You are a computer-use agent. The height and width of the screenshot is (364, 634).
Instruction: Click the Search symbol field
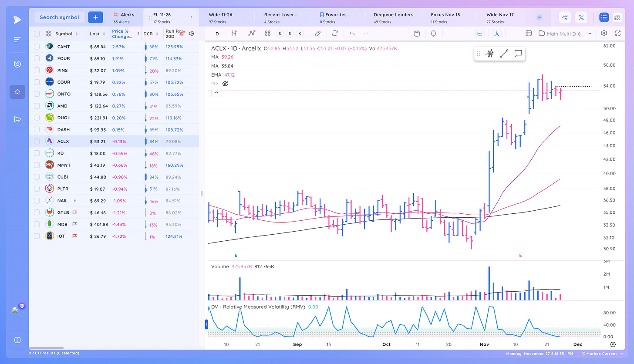pyautogui.click(x=60, y=17)
